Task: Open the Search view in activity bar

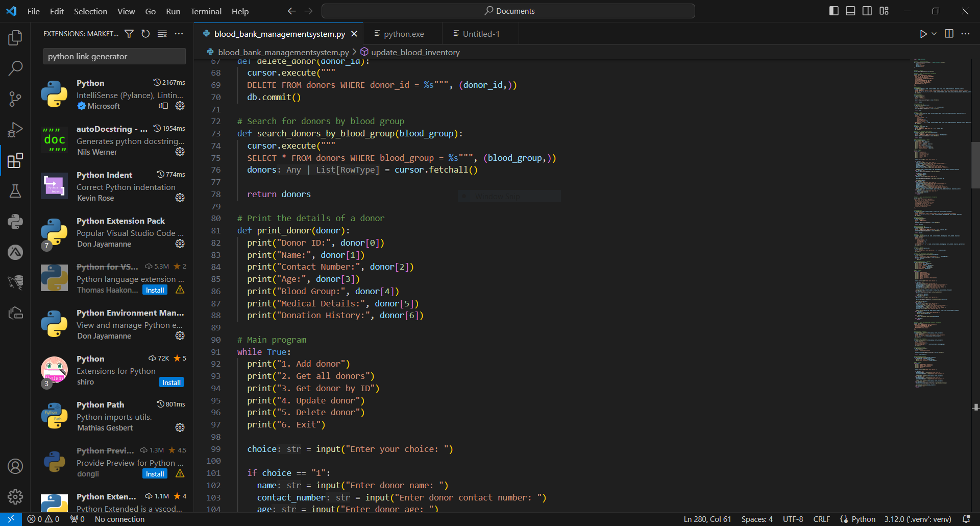Action: tap(15, 68)
